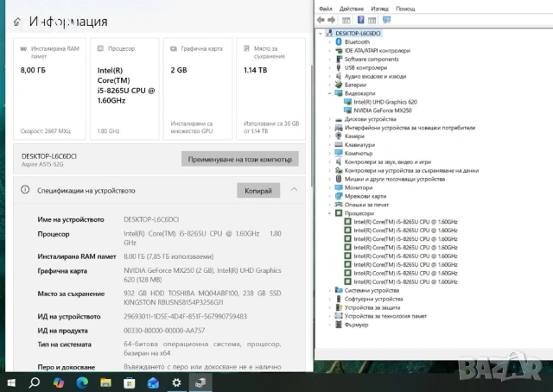Viewport: 553px width, 392px height.
Task: Click the Монитори category icon
Action: coord(339,187)
